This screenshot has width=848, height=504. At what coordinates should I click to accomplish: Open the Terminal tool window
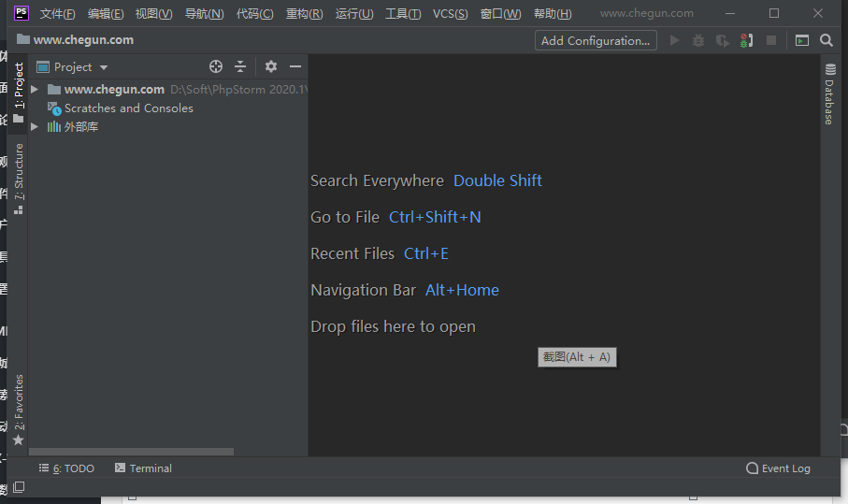point(143,468)
